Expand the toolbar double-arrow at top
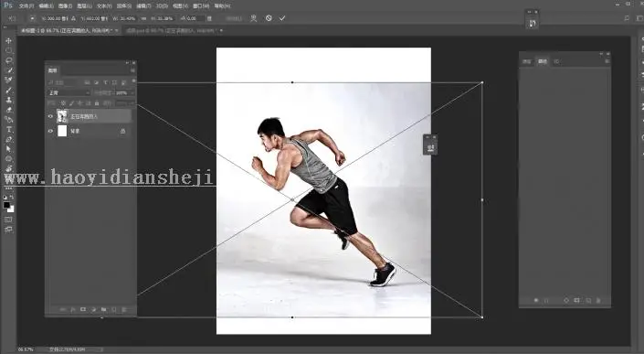644x354 pixels. click(x=5, y=28)
